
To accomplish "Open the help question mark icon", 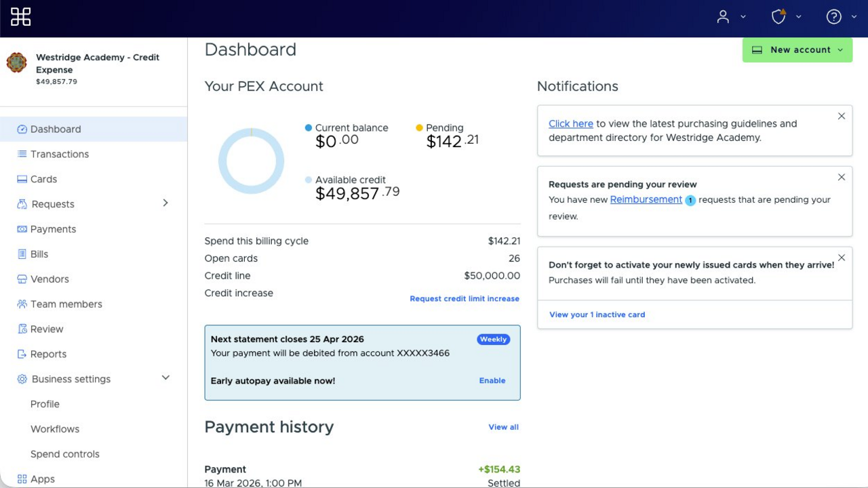I will (x=834, y=17).
